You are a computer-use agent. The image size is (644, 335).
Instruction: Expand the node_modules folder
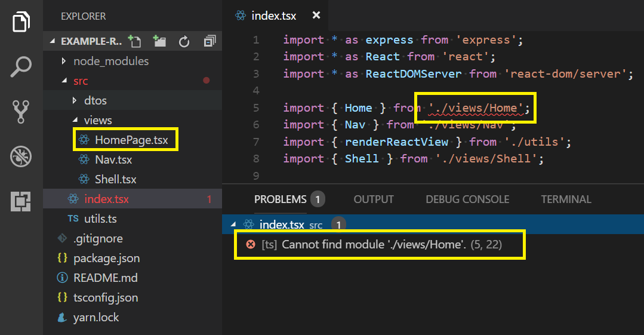(x=64, y=62)
